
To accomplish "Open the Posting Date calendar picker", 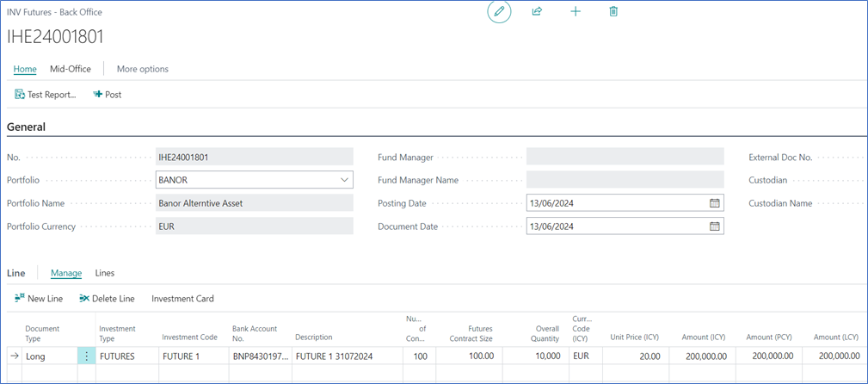I will coord(714,203).
